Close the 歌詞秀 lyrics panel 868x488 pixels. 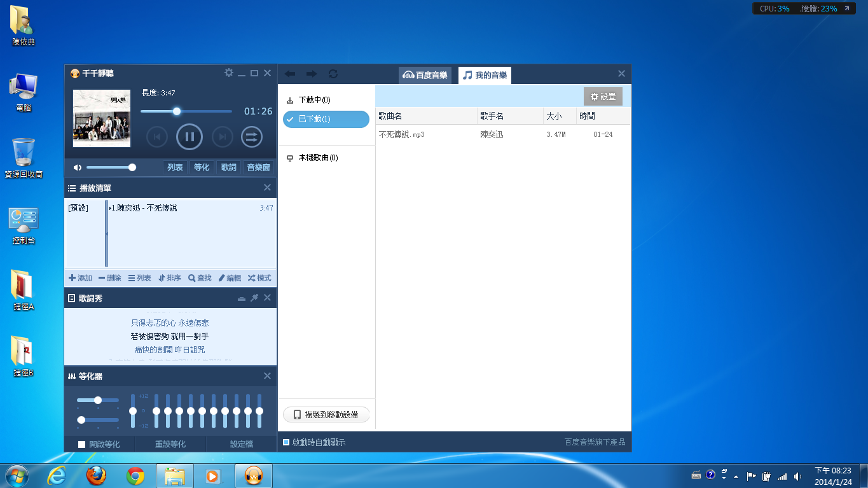point(267,298)
